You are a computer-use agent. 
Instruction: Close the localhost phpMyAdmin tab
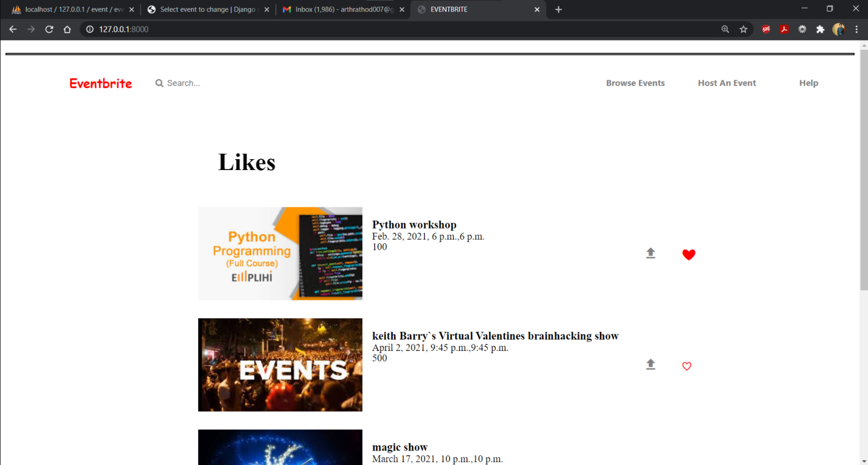(131, 9)
